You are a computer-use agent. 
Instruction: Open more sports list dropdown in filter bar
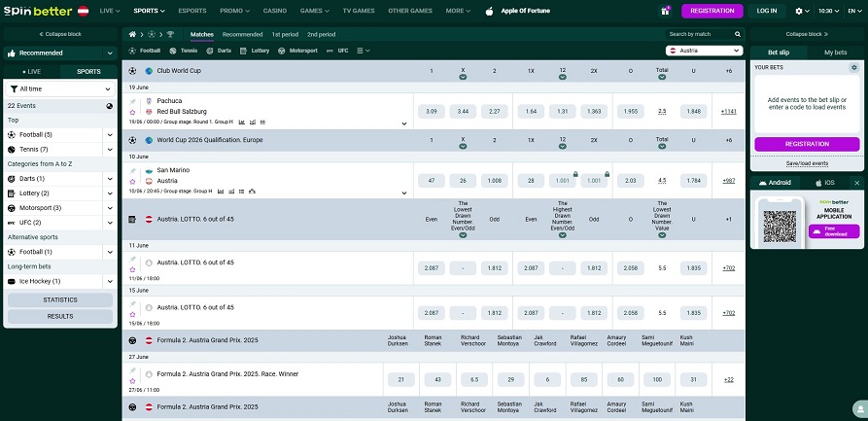click(x=364, y=51)
